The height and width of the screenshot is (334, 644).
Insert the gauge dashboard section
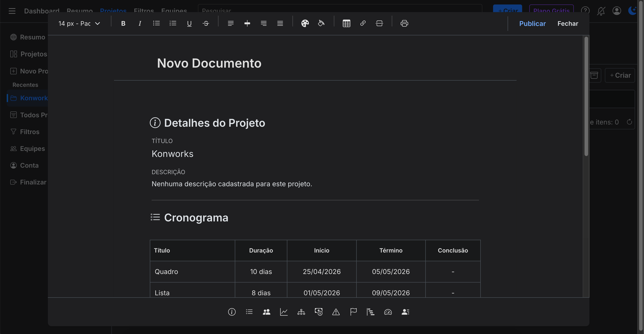tap(388, 312)
